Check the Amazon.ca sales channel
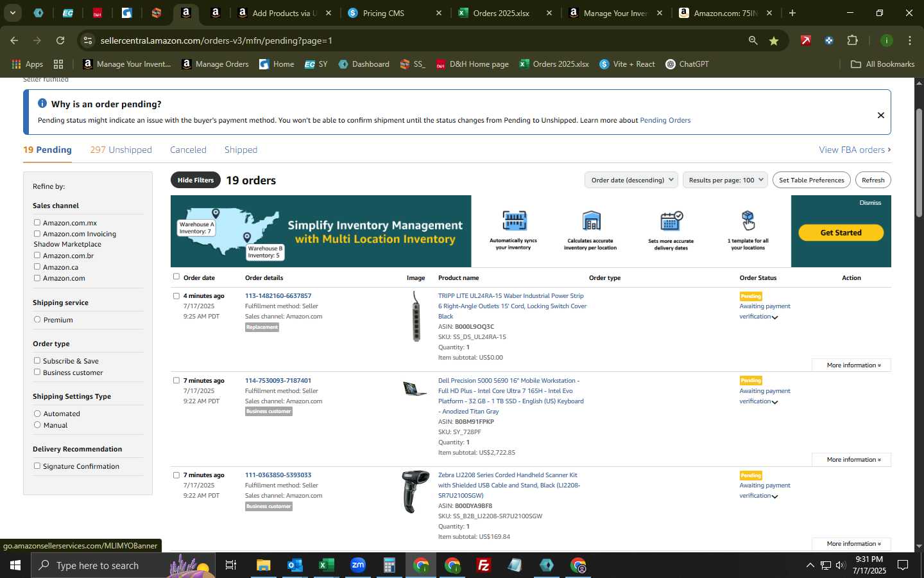 [x=37, y=267]
